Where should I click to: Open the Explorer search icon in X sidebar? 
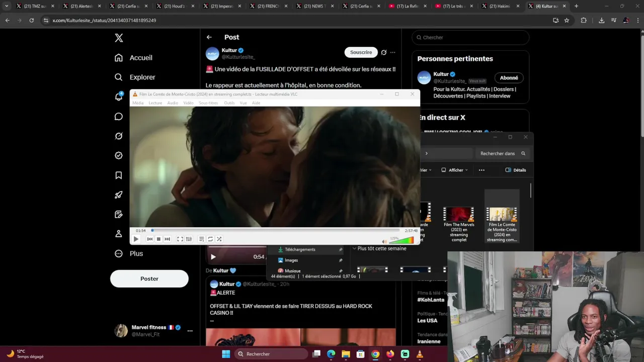(x=119, y=77)
